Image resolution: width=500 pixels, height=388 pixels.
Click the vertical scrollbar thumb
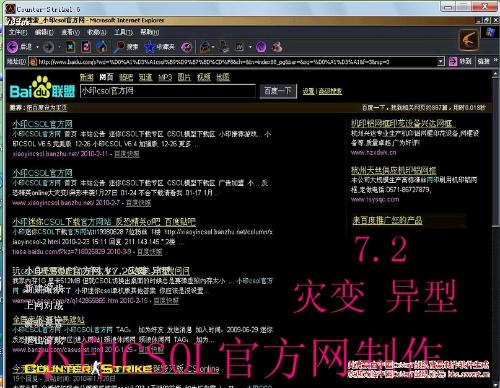pos(495,153)
